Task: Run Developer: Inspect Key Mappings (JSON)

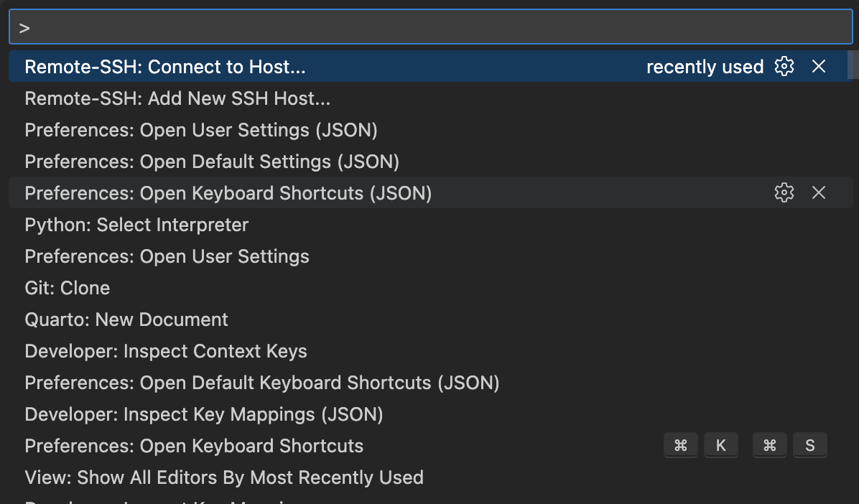Action: 203,414
